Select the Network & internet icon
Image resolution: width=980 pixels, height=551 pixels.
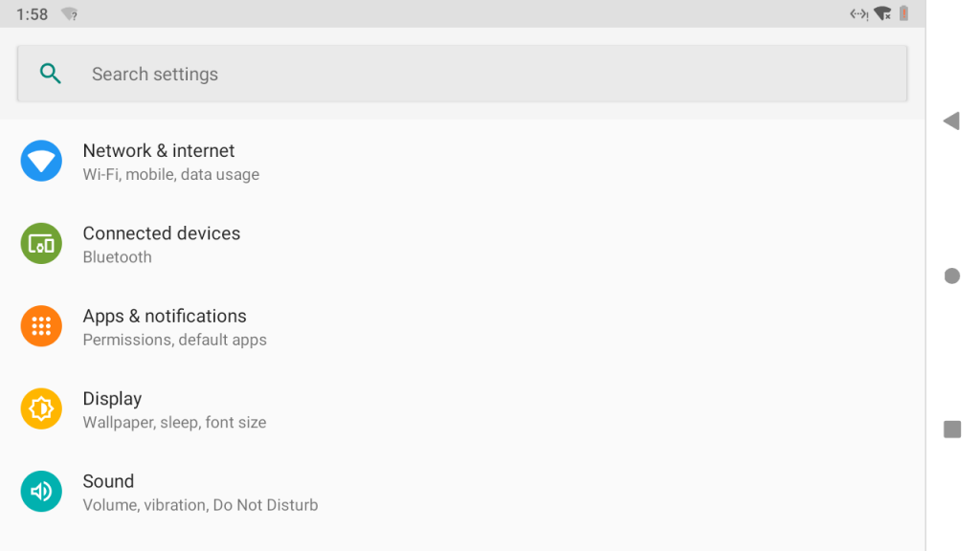[x=41, y=161]
